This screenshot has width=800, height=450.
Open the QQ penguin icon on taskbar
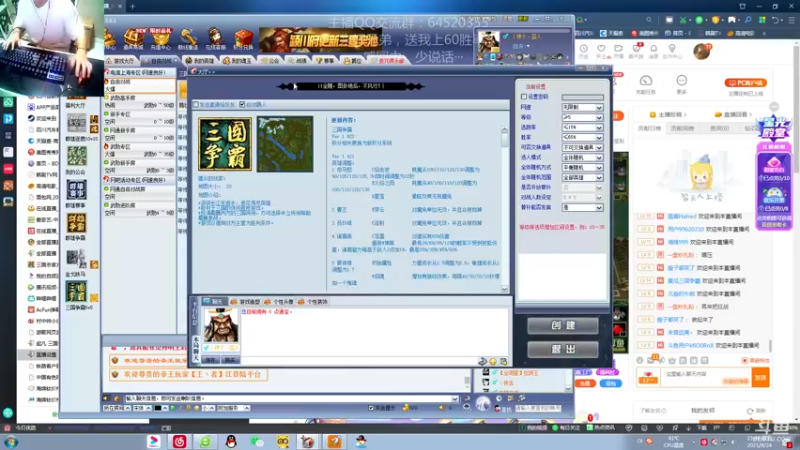[x=231, y=441]
